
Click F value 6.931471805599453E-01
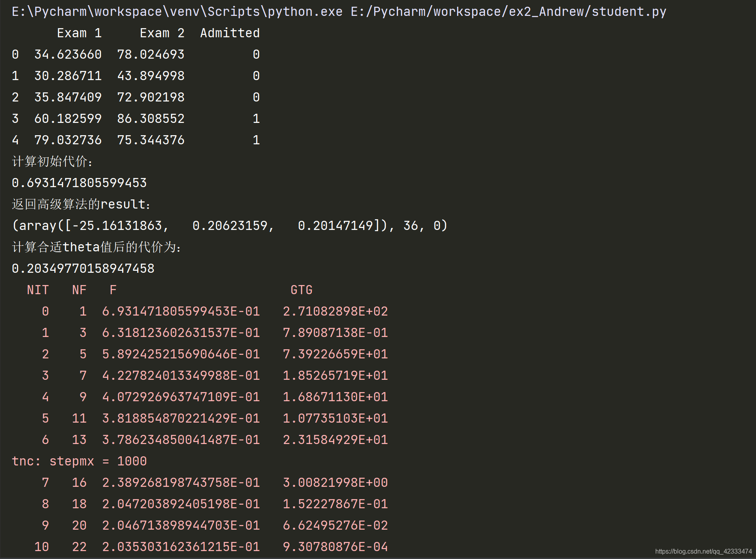click(x=181, y=311)
